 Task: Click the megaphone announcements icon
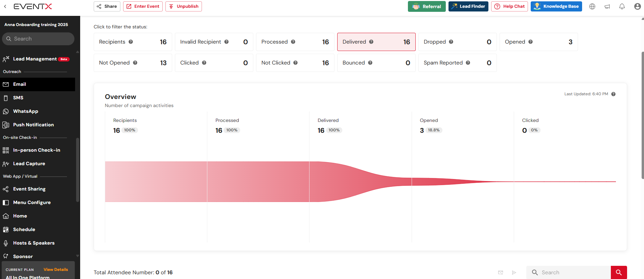[607, 6]
